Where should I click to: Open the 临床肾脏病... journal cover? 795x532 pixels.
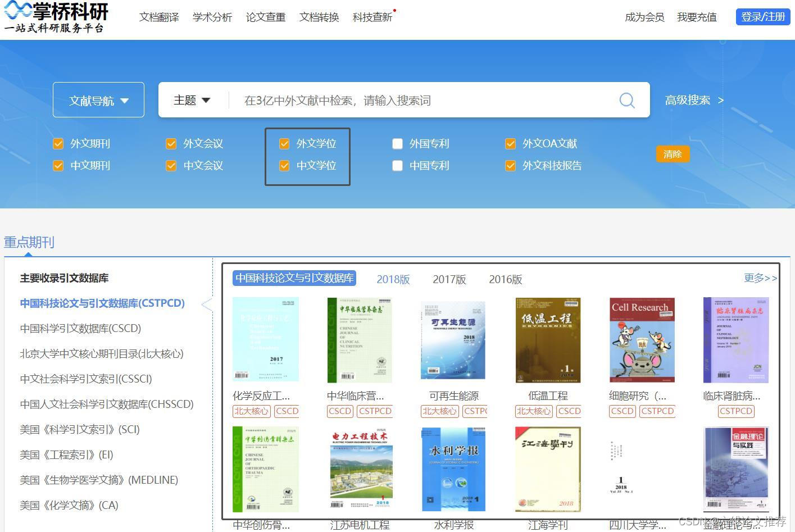pos(736,340)
